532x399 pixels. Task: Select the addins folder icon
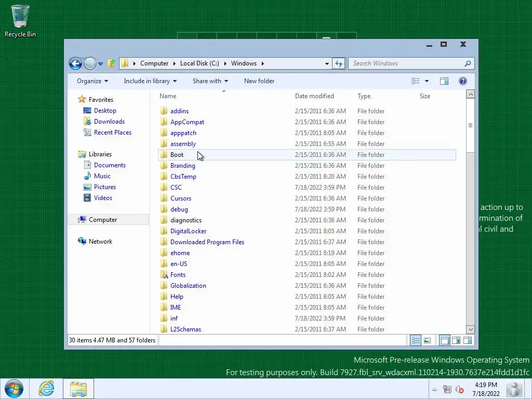click(x=164, y=111)
